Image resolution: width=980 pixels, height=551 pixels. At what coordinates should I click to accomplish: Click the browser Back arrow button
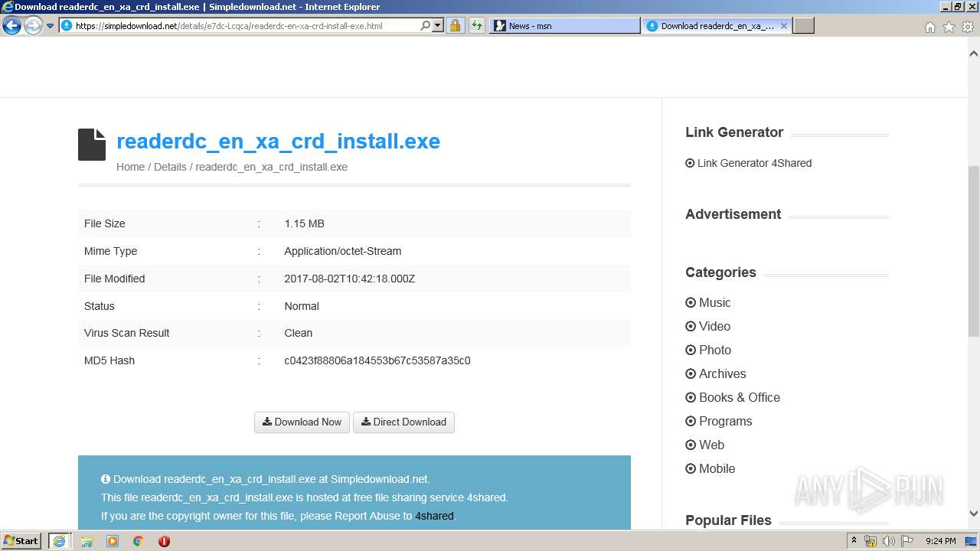[x=11, y=26]
